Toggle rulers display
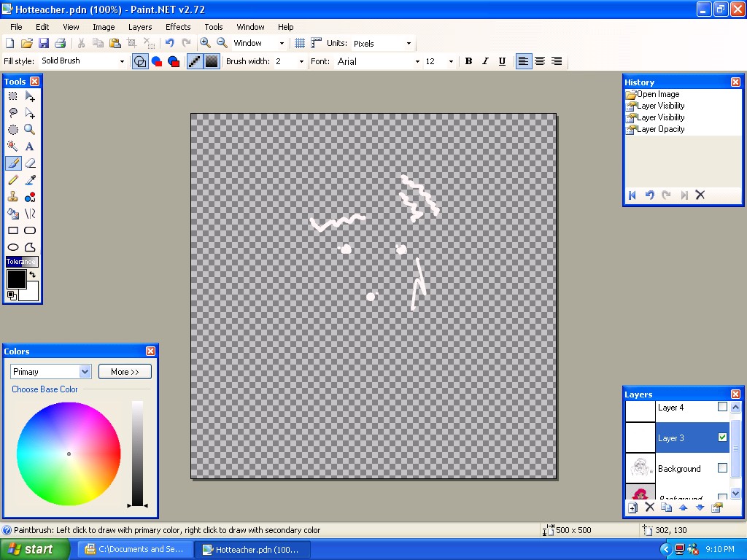 click(x=316, y=43)
